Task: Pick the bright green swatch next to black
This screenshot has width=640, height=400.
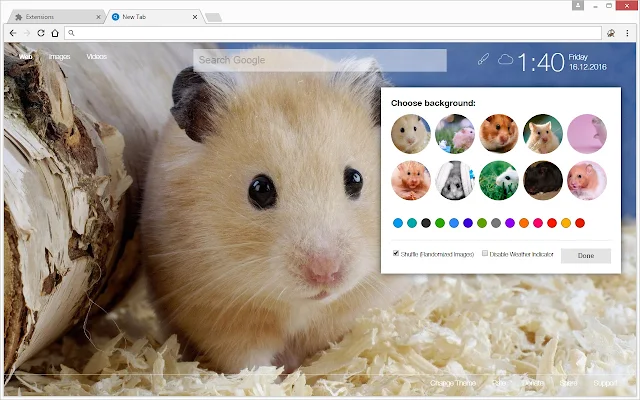Action: pyautogui.click(x=440, y=223)
